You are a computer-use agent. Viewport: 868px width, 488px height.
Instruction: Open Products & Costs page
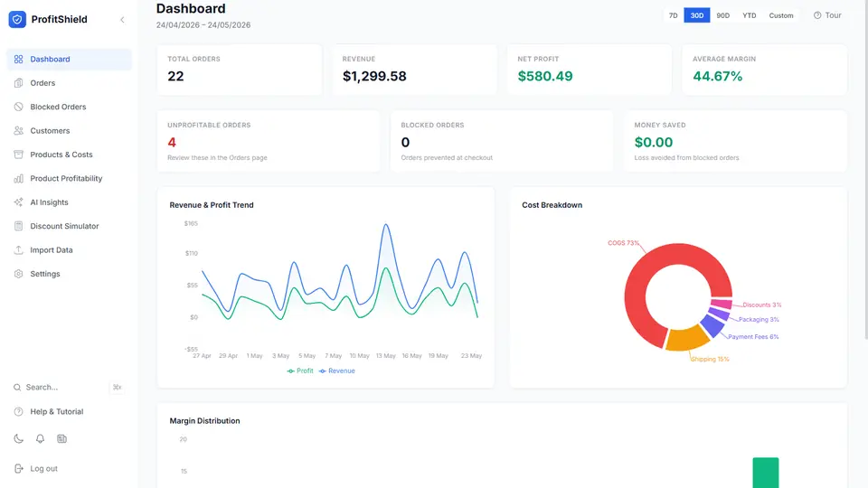70,155
